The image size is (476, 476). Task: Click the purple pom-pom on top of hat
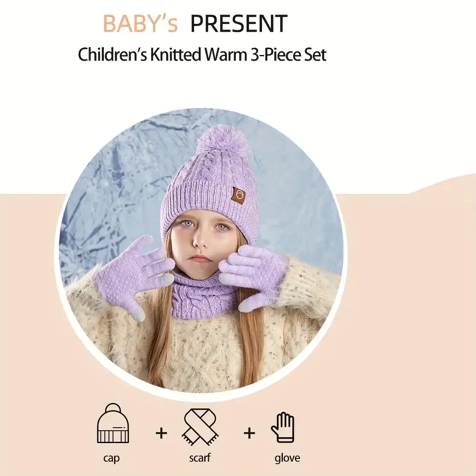point(222,143)
